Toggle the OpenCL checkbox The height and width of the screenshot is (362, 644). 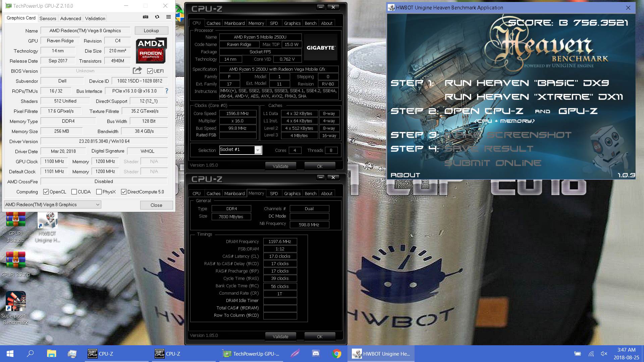tap(46, 192)
